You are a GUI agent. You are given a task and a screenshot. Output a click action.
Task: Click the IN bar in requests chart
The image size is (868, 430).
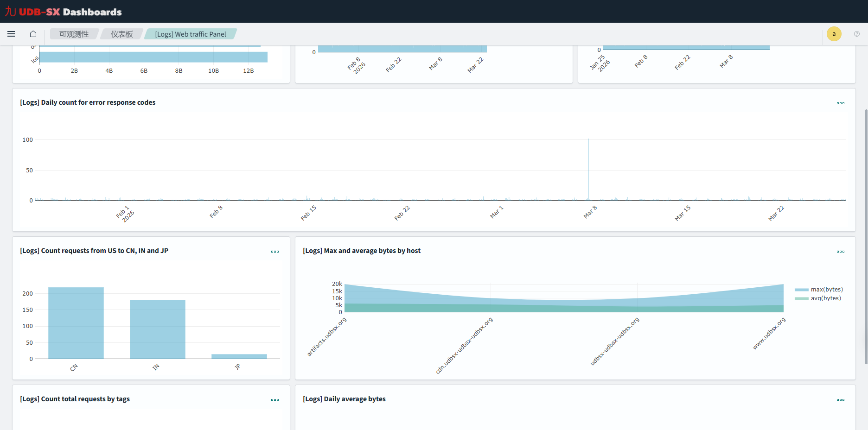click(158, 329)
